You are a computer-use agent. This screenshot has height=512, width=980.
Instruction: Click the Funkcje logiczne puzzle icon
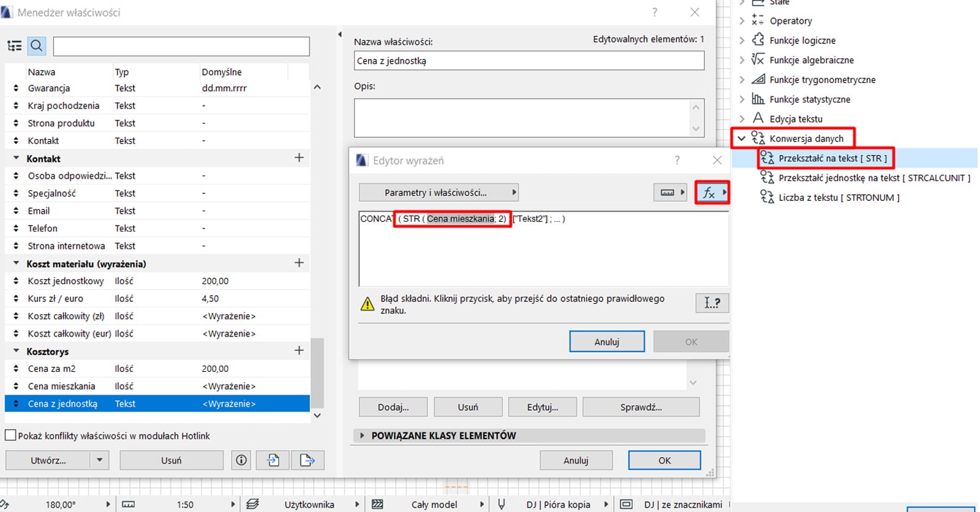758,40
